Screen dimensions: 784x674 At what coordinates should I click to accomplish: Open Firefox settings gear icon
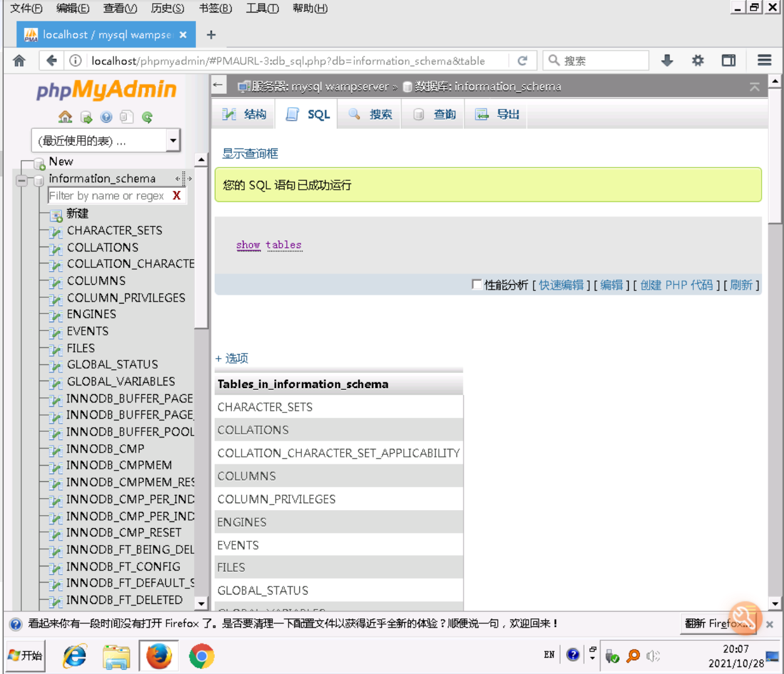pyautogui.click(x=698, y=61)
